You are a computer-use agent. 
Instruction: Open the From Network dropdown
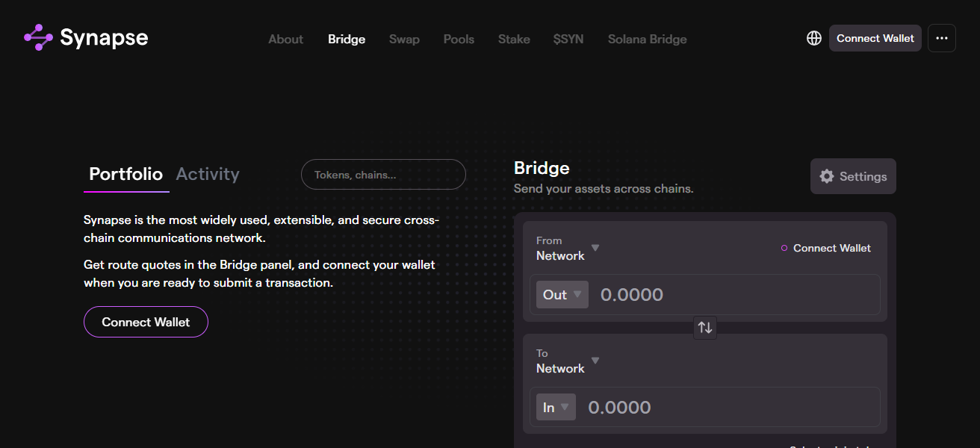[x=567, y=249]
